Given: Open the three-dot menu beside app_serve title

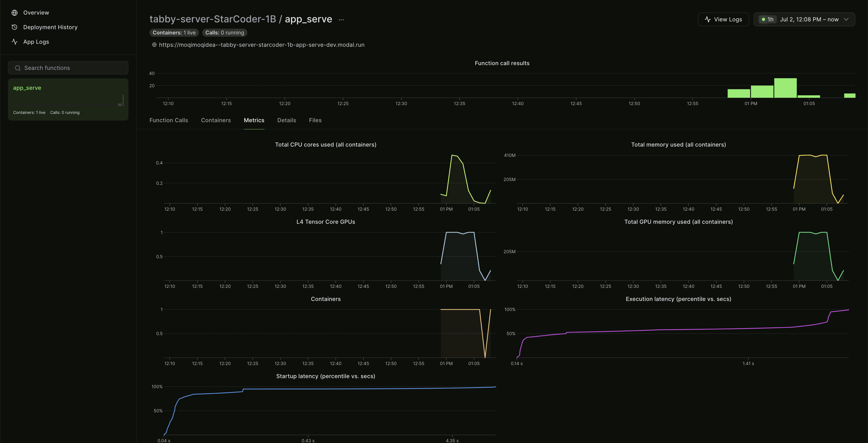Looking at the screenshot, I should click(341, 20).
